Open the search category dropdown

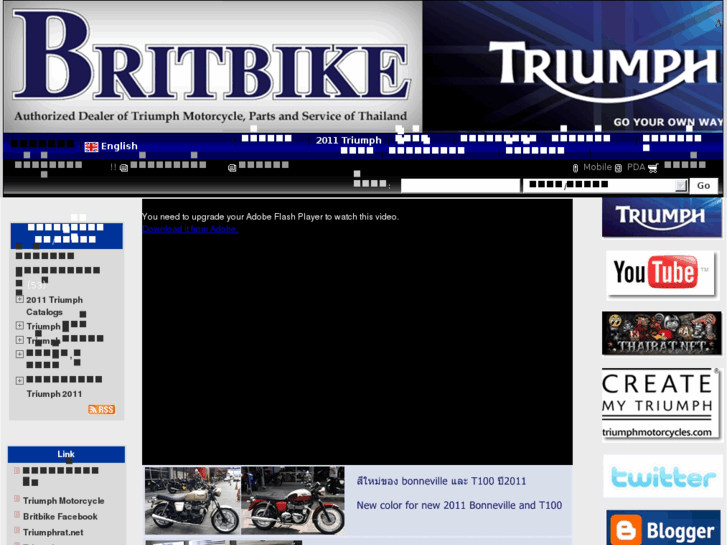tap(605, 186)
